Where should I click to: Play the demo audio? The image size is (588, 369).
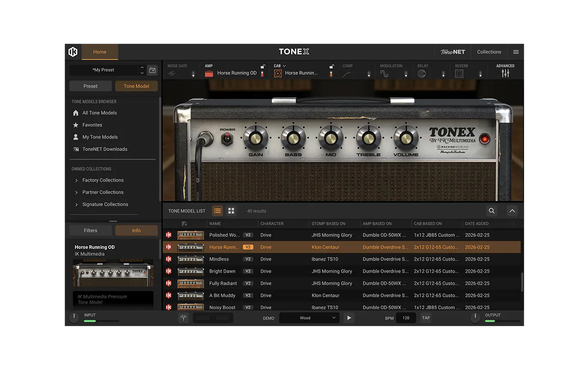[349, 318]
